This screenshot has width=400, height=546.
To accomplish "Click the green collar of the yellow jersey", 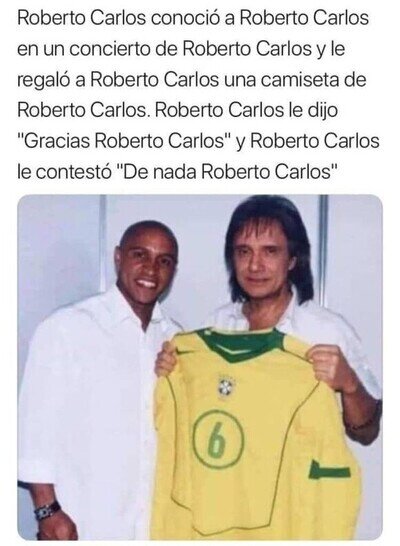I will coord(241,345).
